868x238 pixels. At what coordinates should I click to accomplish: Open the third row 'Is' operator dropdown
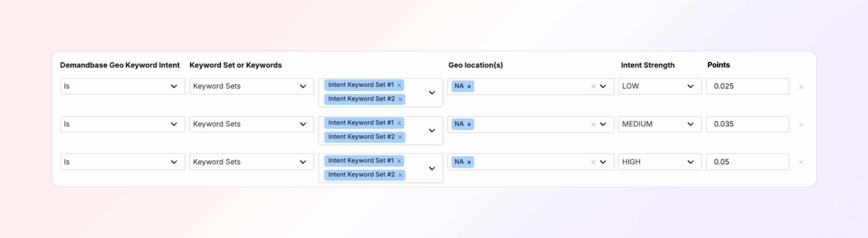point(122,162)
